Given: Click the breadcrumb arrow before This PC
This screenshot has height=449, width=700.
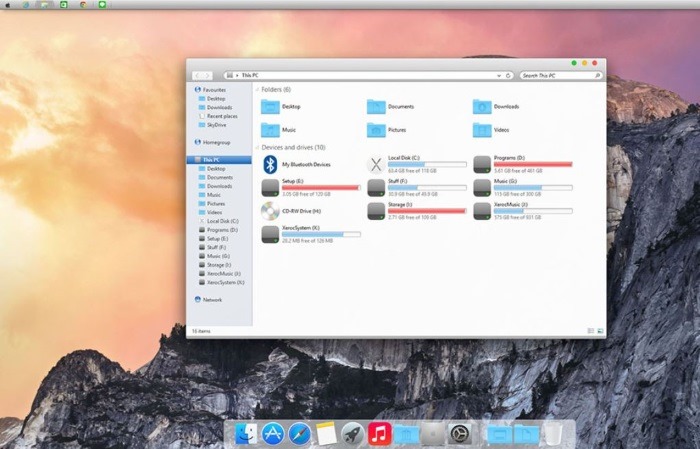Looking at the screenshot, I should tap(237, 75).
